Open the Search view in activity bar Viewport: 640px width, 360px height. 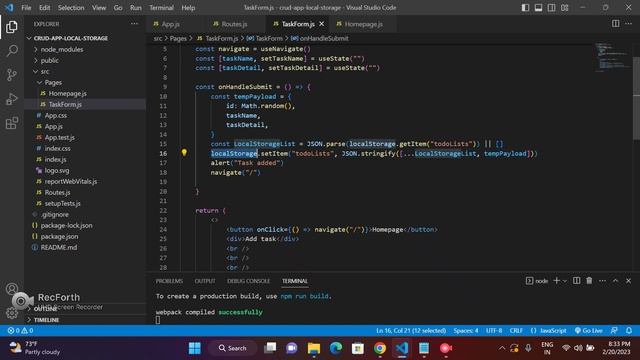(12, 51)
